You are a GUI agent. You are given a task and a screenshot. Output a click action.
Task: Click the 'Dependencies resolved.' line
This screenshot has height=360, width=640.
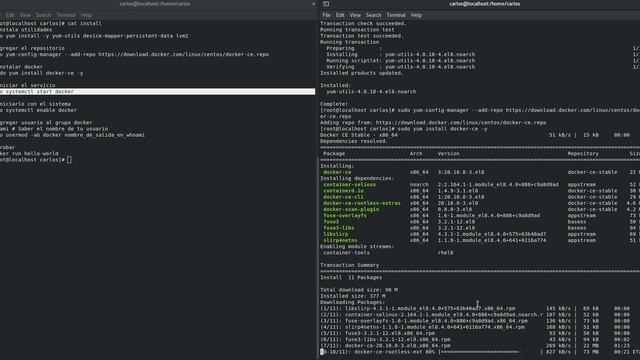(x=354, y=141)
